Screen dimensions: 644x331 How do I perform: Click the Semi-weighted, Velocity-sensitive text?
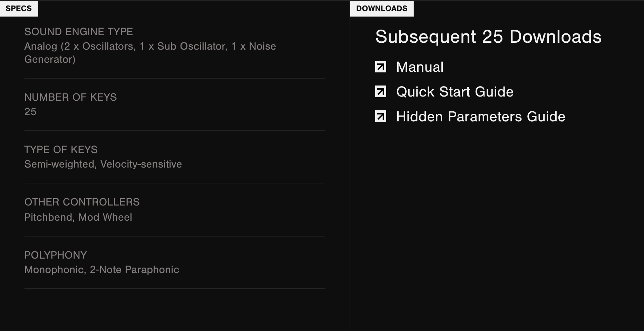[x=103, y=164]
